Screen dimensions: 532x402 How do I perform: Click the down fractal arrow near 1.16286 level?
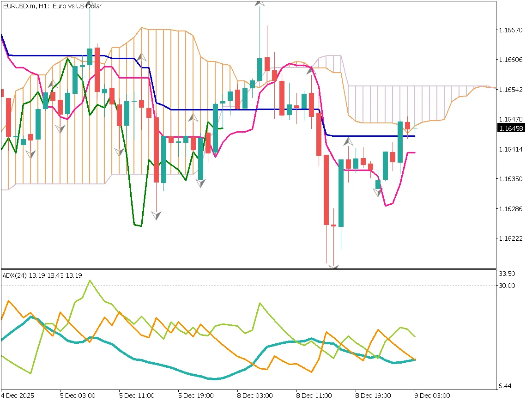click(157, 215)
